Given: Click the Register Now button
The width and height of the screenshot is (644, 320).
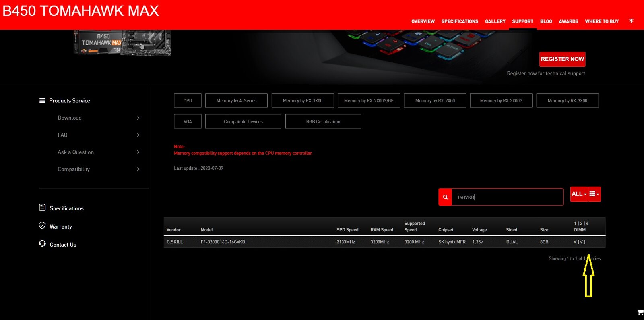Looking at the screenshot, I should click(562, 59).
